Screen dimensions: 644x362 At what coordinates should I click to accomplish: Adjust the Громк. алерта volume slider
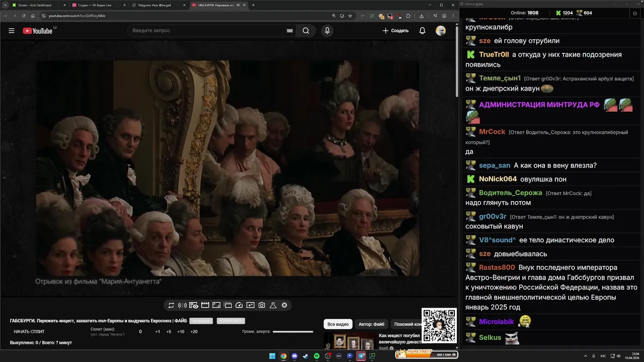tap(293, 332)
